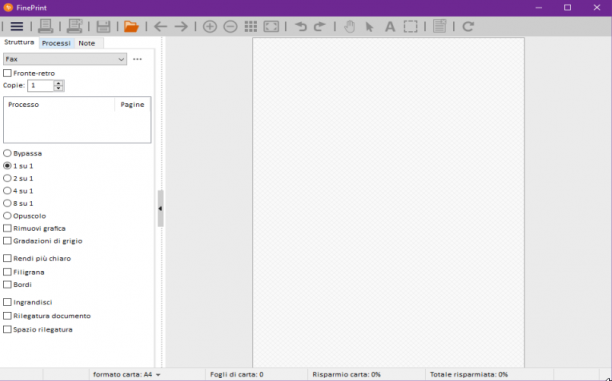This screenshot has width=612, height=381.
Task: Collapse the side panel with arrow handle
Action: pos(160,208)
